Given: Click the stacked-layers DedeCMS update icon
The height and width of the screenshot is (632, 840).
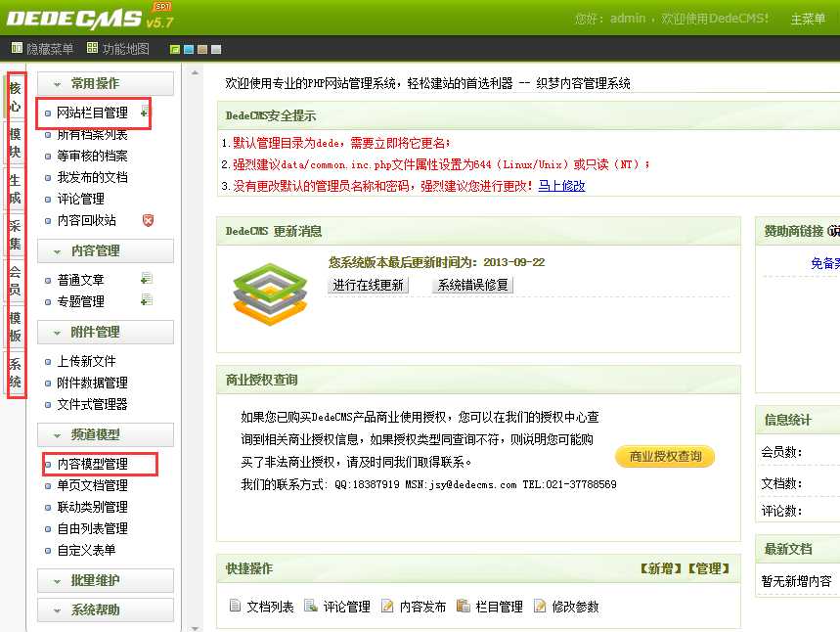Looking at the screenshot, I should (x=270, y=294).
